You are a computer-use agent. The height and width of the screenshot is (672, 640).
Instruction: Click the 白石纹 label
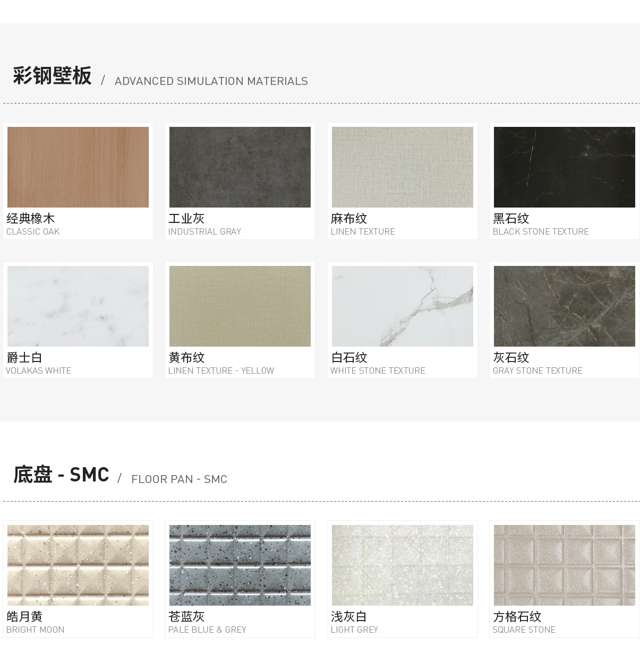[349, 358]
